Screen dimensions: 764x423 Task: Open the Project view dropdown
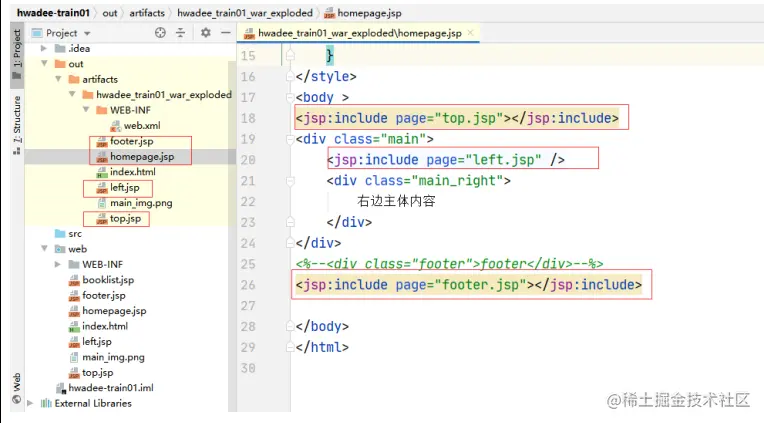coord(87,34)
